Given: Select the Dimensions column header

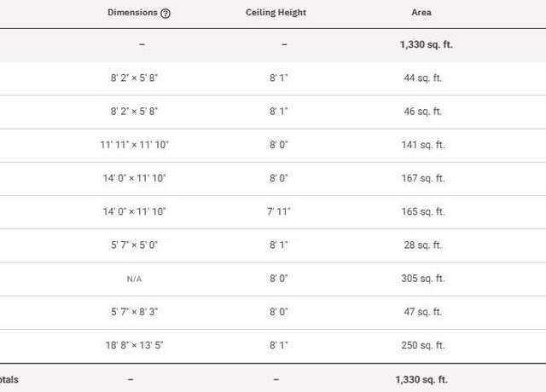Looking at the screenshot, I should 133,13.
